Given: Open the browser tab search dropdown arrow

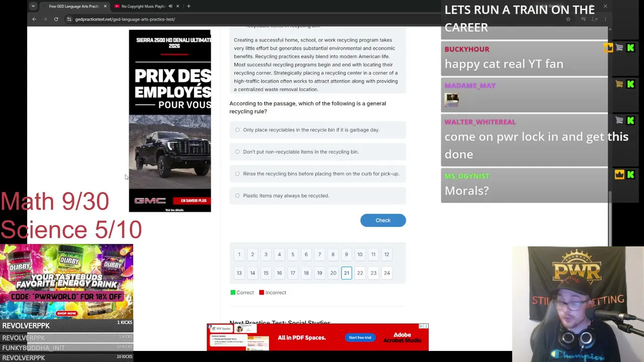Looking at the screenshot, I should pyautogui.click(x=33, y=6).
